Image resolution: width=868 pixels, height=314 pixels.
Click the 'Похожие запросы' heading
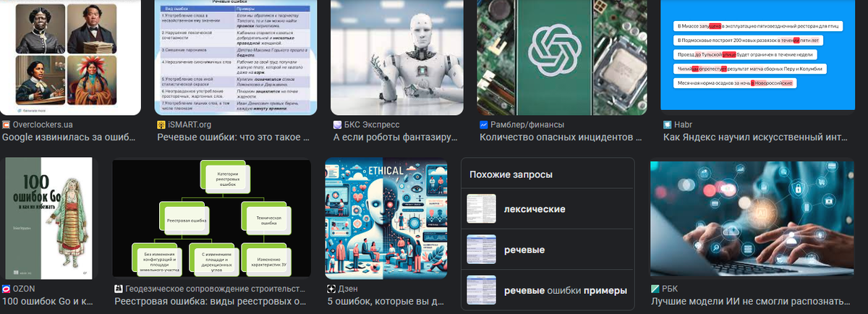point(511,174)
